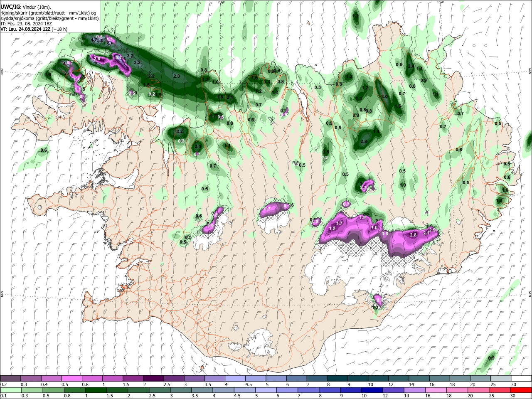Click the '5.0' value in the northwest rain band
532x399 pixels.
pyautogui.click(x=100, y=41)
